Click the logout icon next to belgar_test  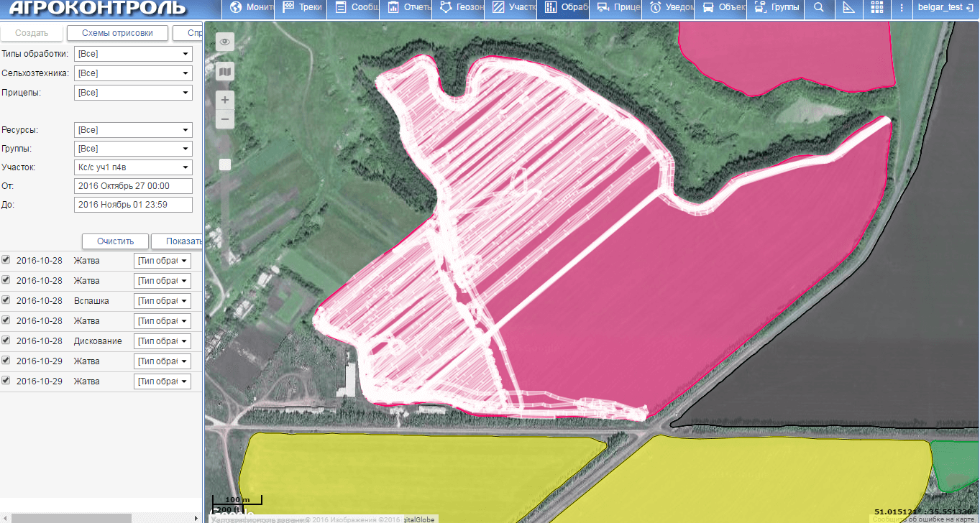pyautogui.click(x=971, y=8)
